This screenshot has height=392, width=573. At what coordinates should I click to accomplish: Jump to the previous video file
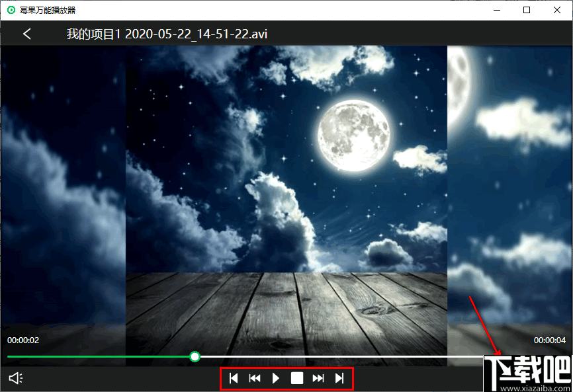tap(234, 378)
